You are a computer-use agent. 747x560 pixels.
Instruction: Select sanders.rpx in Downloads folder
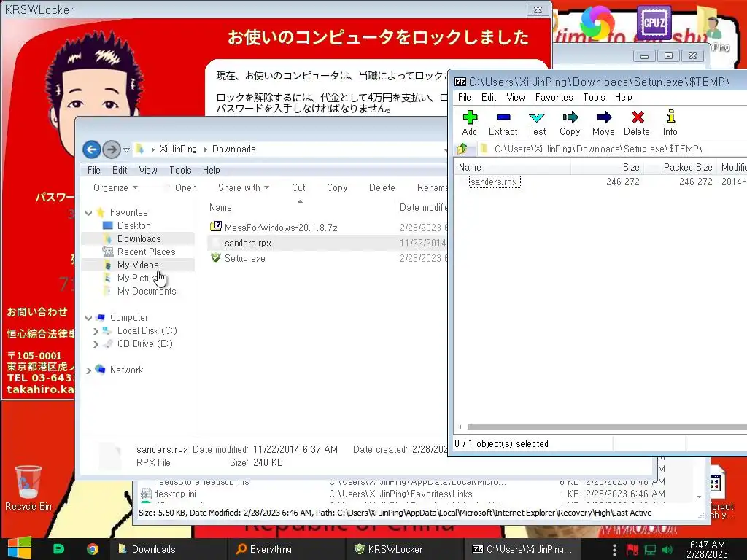click(x=248, y=244)
